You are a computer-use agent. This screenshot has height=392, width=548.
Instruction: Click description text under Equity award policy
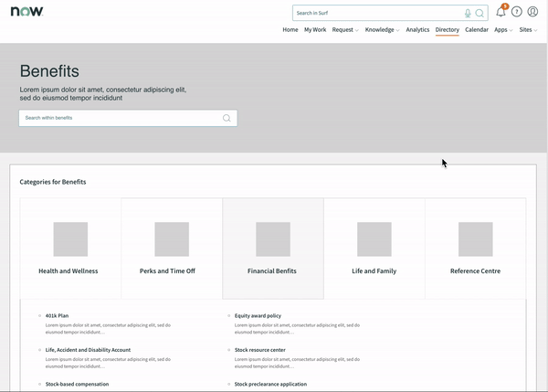click(297, 329)
